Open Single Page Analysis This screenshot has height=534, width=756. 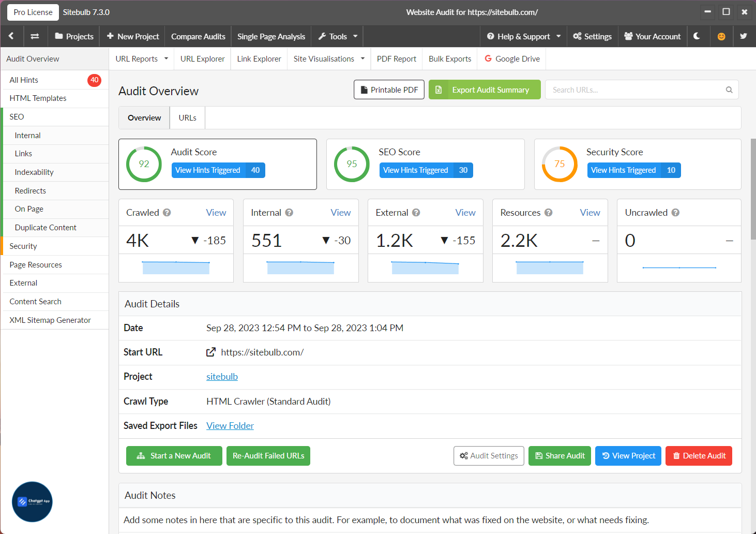pos(271,36)
